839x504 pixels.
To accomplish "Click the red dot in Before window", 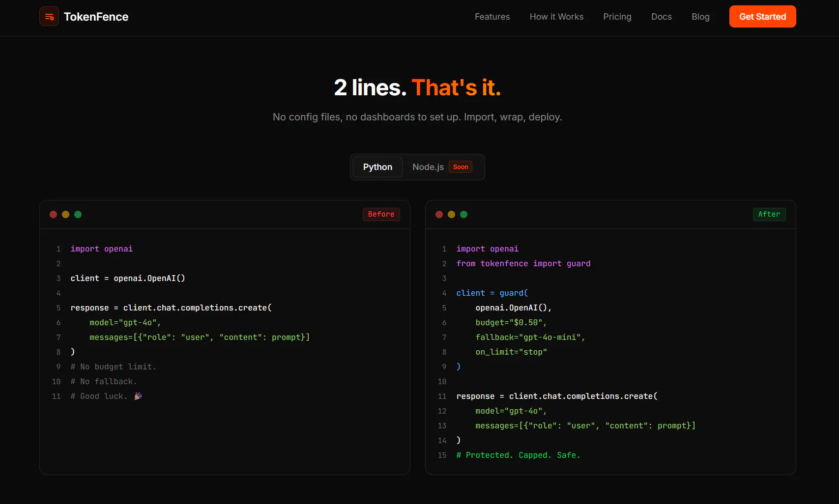I will click(x=54, y=214).
